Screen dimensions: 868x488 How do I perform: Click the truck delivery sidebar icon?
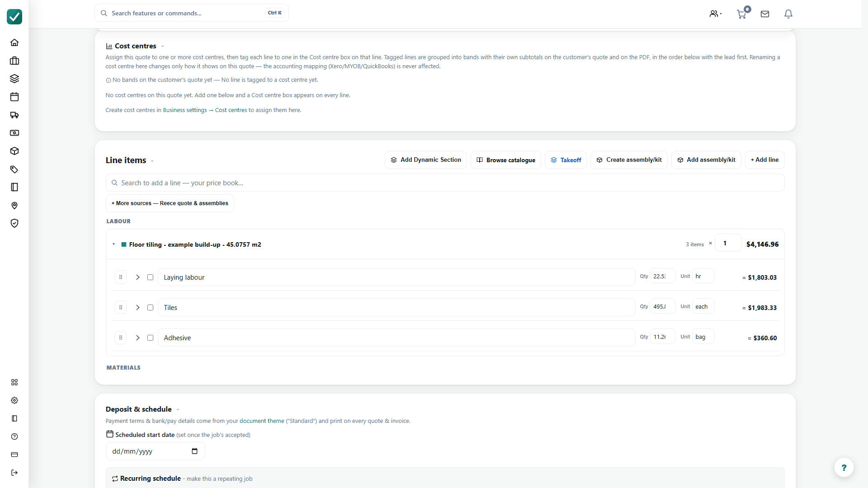(14, 115)
